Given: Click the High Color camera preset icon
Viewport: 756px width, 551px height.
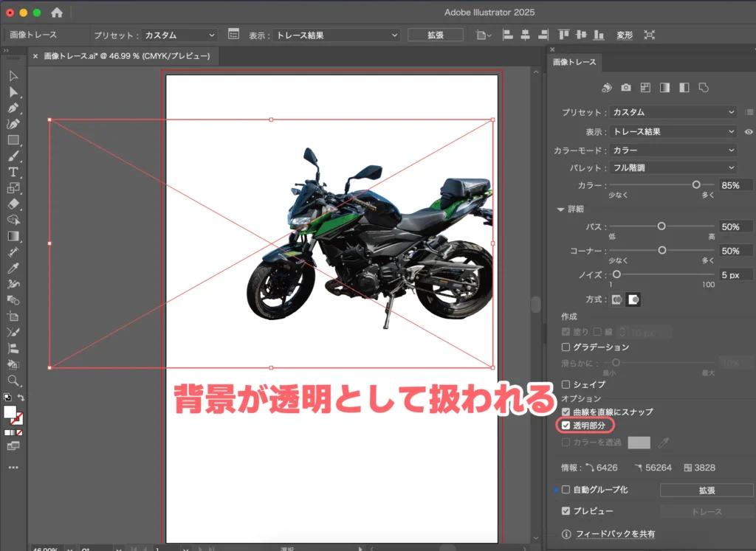Looking at the screenshot, I should coord(626,88).
